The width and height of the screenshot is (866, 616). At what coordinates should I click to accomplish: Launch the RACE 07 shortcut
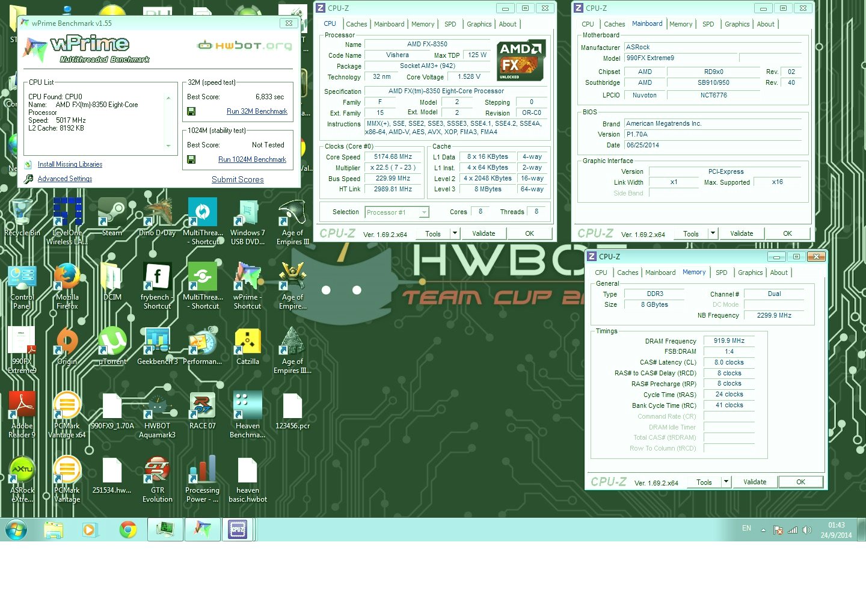[203, 410]
